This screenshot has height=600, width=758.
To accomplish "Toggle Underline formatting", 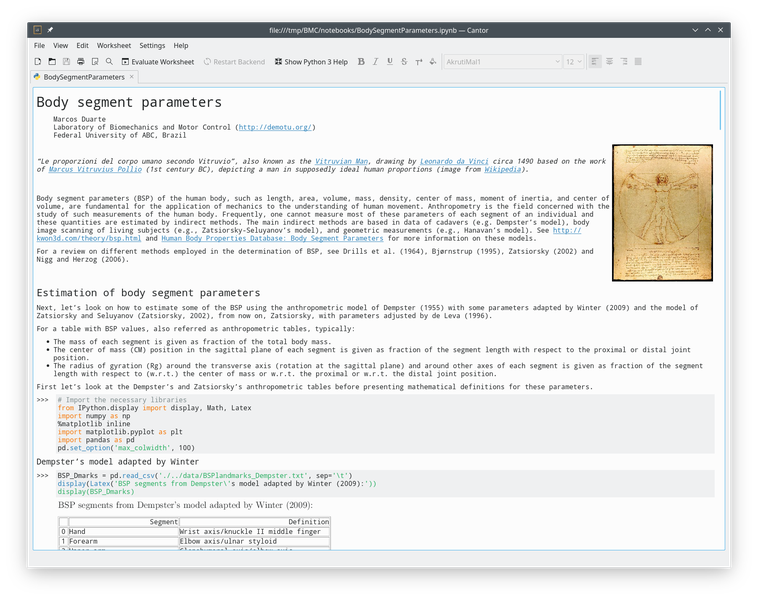I will [390, 61].
